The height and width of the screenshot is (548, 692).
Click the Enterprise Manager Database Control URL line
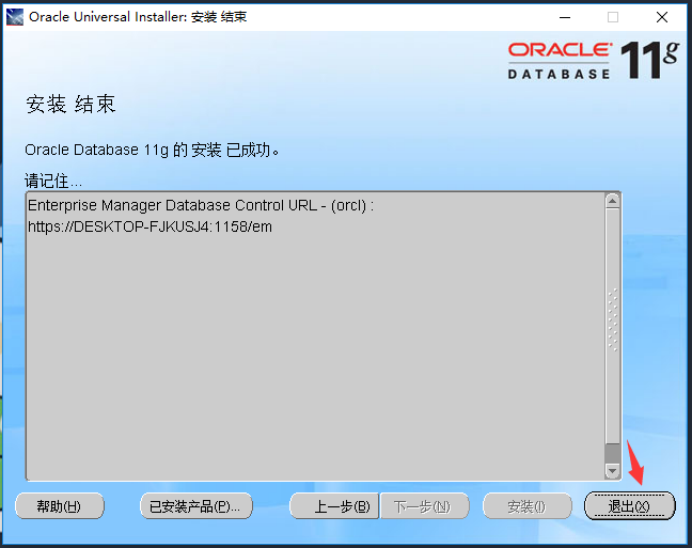coord(201,206)
